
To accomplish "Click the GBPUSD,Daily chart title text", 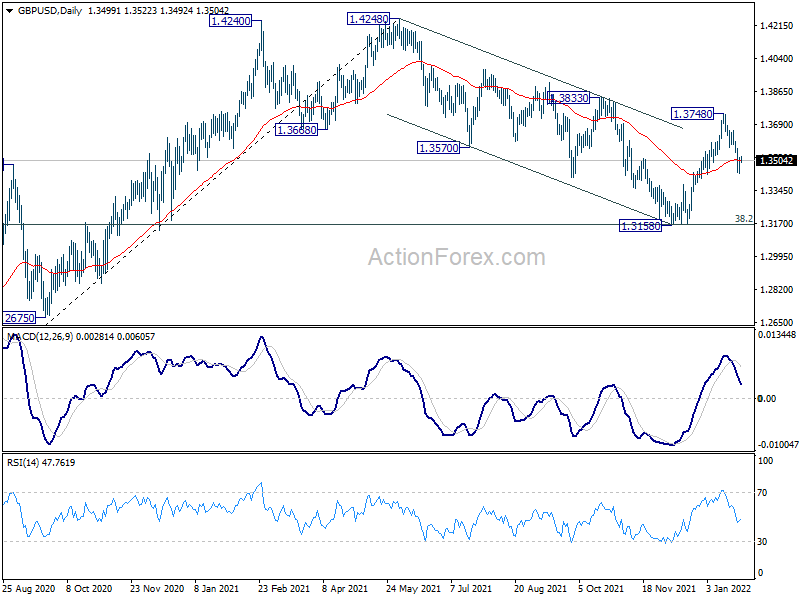I will 49,11.
